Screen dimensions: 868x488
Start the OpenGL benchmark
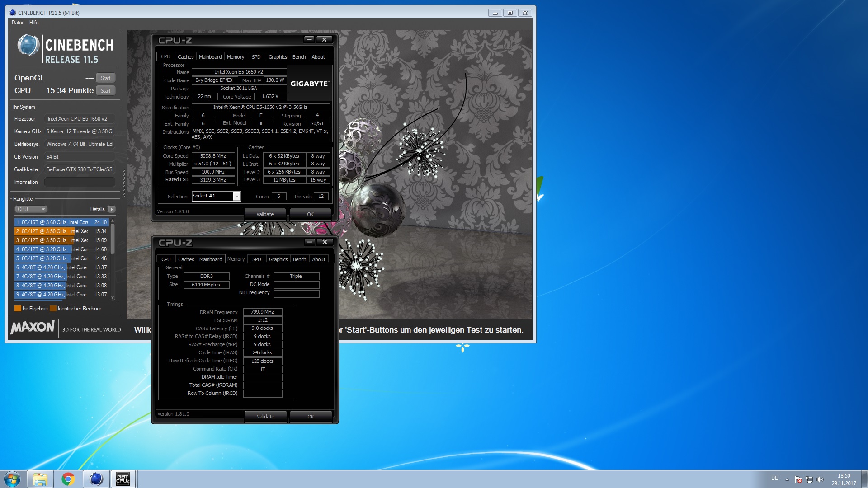tap(105, 78)
